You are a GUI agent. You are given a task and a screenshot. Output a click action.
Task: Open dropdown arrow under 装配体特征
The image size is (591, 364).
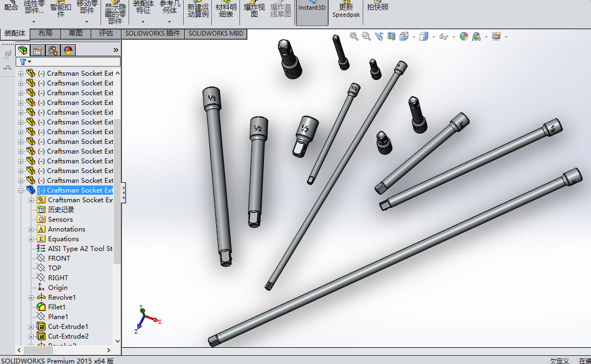point(143,22)
